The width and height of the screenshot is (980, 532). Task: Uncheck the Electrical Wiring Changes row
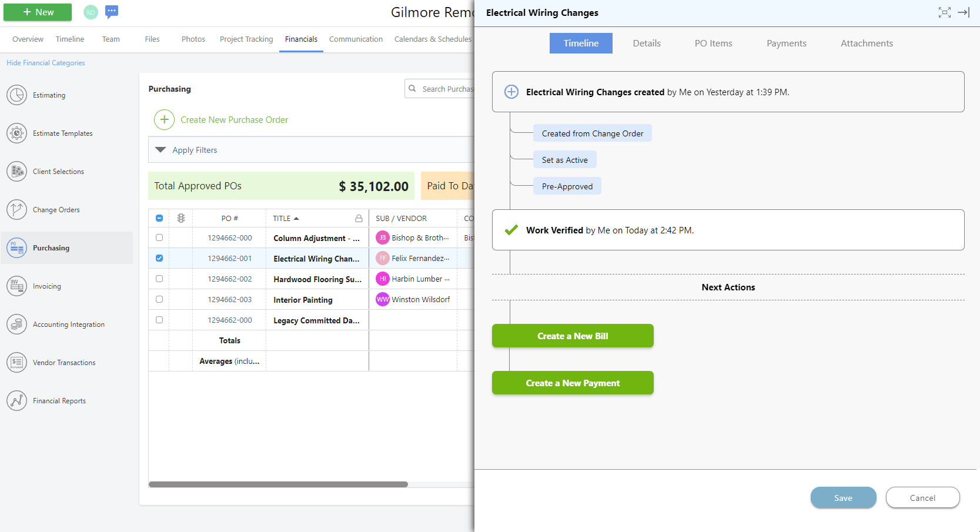point(159,258)
